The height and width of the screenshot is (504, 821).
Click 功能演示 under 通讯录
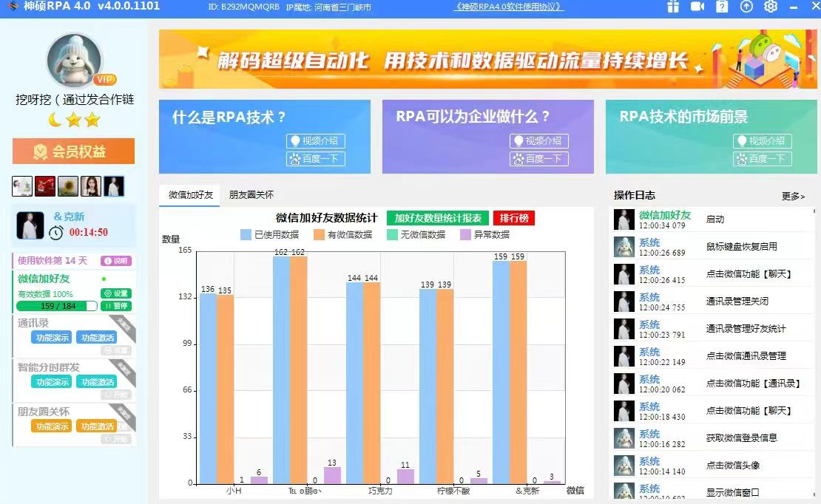pos(51,338)
